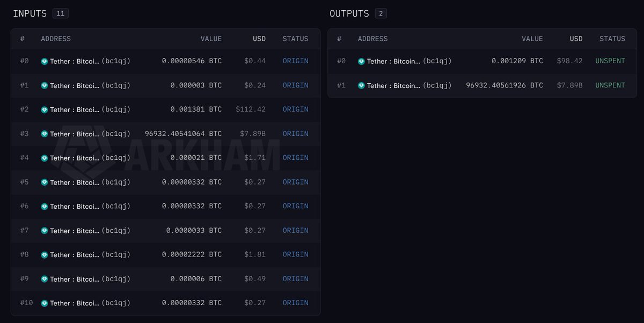This screenshot has height=323, width=644.
Task: Click Tether icon in input row #0
Action: (x=45, y=61)
